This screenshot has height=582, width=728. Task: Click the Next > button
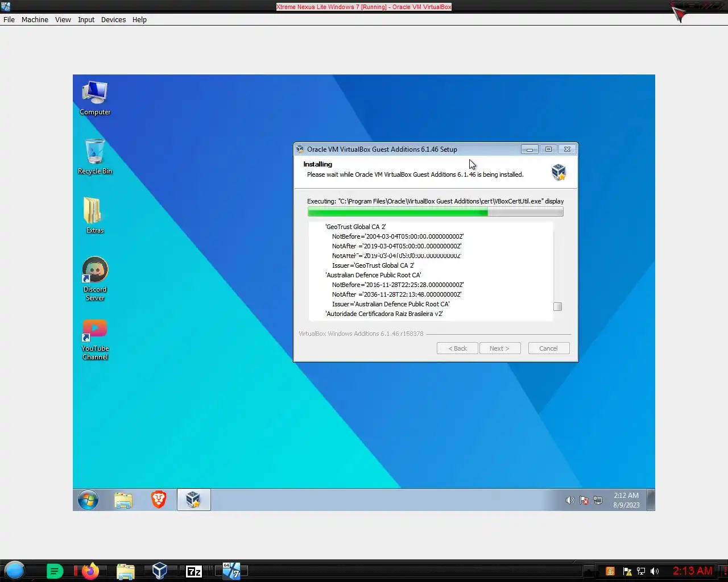point(499,348)
